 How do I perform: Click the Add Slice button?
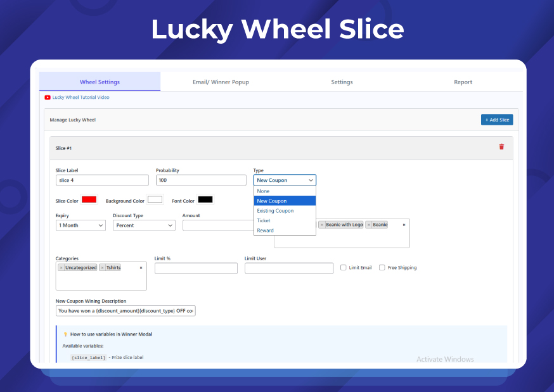[496, 120]
